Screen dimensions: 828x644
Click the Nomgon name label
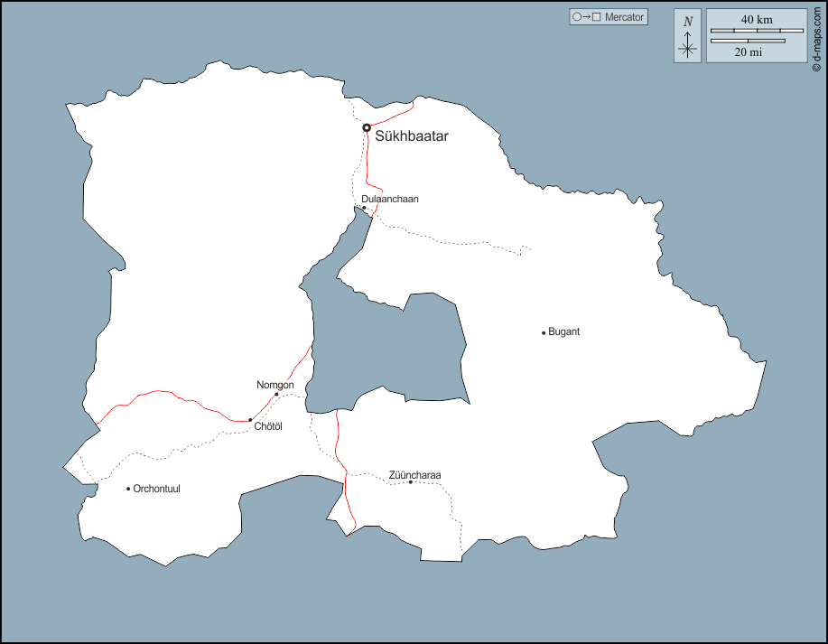pos(275,385)
